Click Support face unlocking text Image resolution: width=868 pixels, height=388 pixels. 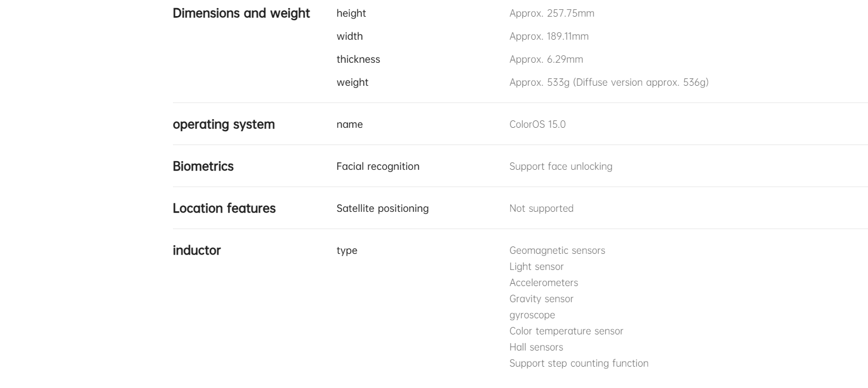click(x=561, y=166)
